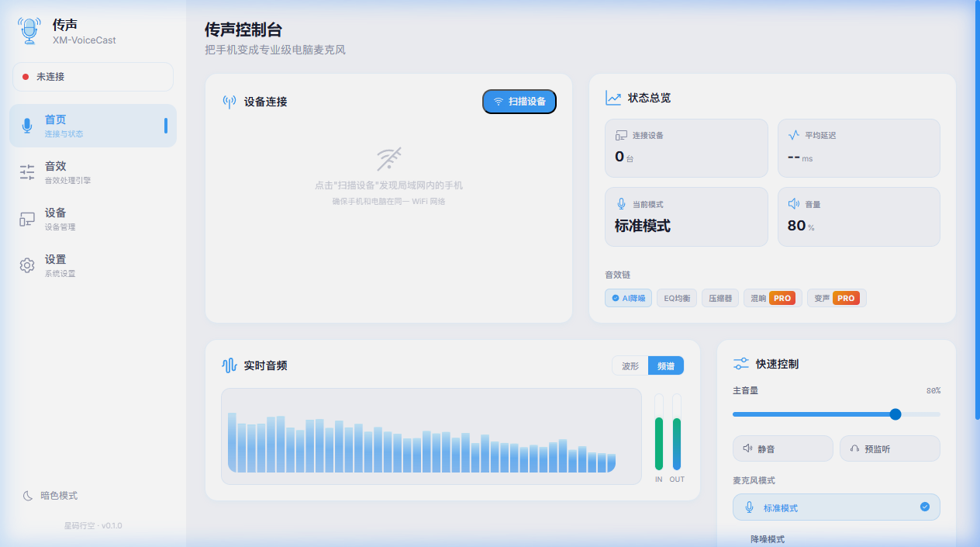
Task: Click the 主音量 slider handle
Action: [x=895, y=414]
